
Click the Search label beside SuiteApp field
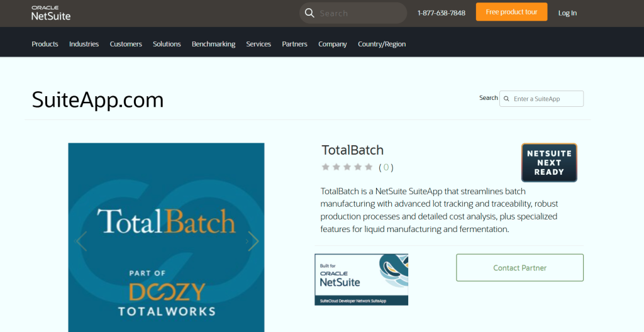(x=488, y=98)
